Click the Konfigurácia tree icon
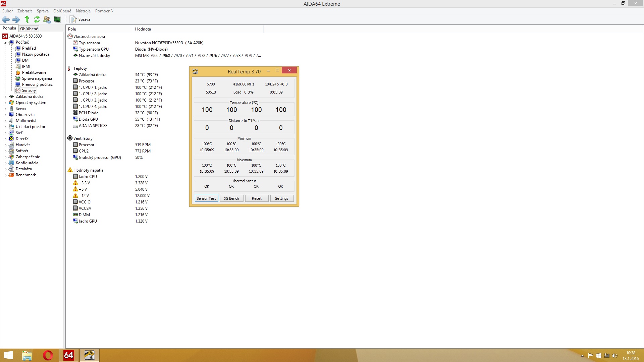 pos(11,163)
